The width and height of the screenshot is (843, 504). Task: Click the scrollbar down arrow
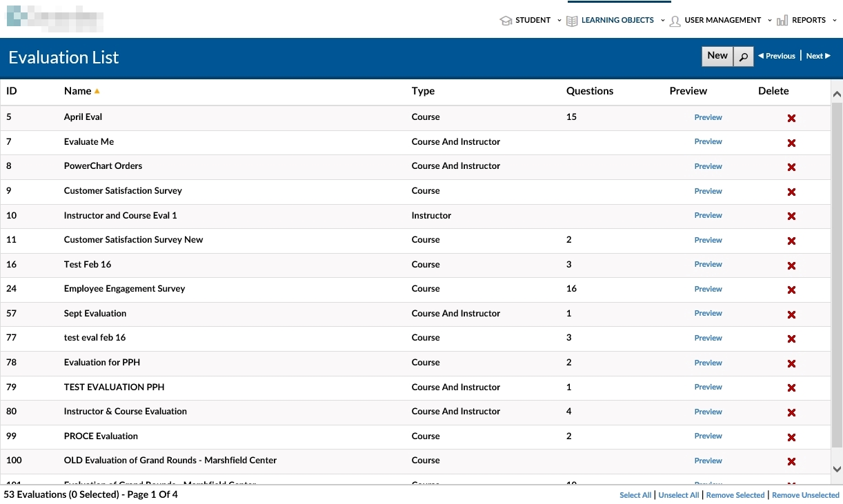click(837, 469)
